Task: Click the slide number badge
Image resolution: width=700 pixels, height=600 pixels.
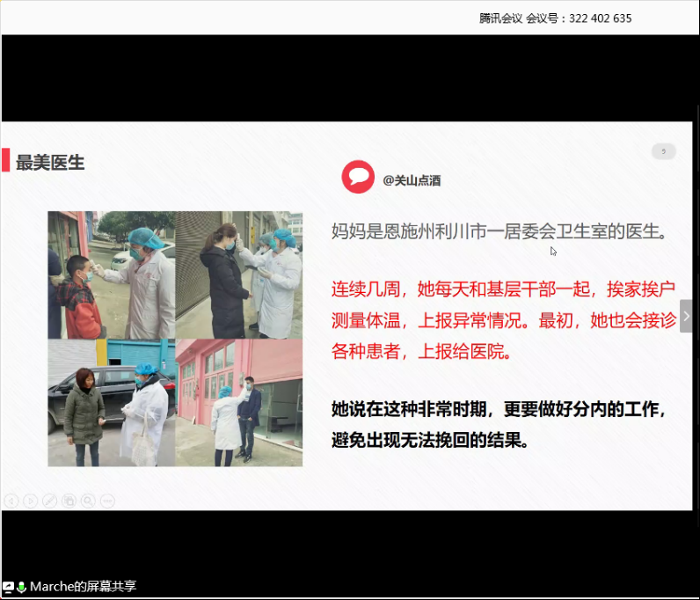Action: pos(664,151)
